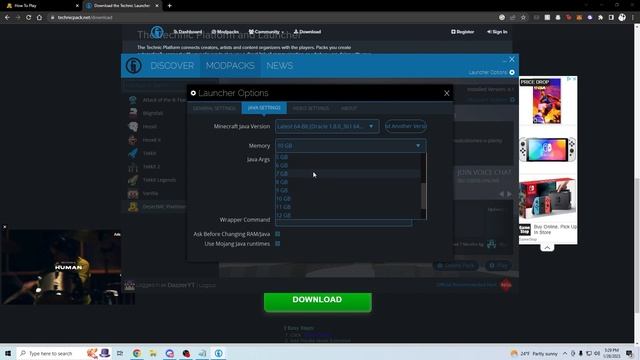Choose 11 GB in the memory list

[x=348, y=207]
